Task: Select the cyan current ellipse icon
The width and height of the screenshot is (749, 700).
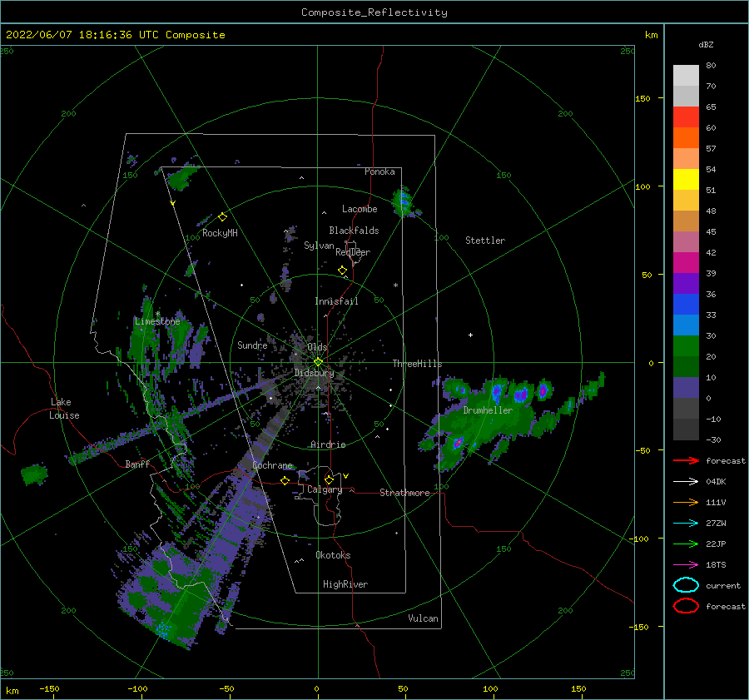Action: [x=686, y=585]
